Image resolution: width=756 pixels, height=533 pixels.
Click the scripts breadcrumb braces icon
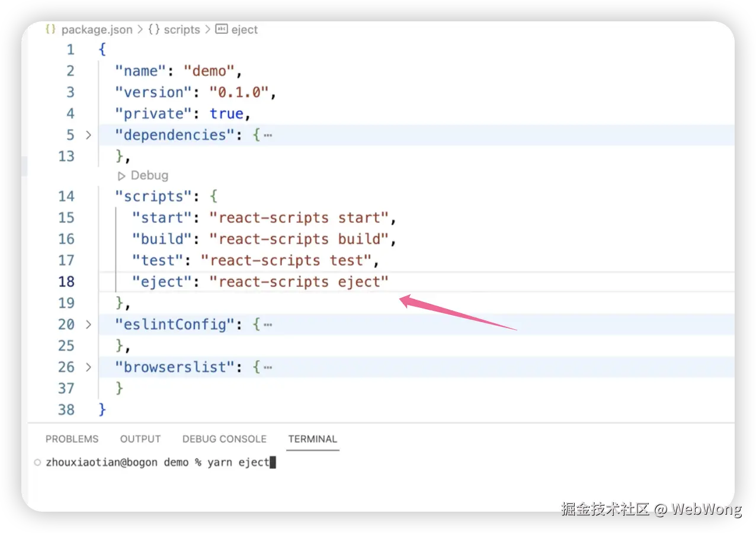(x=154, y=30)
